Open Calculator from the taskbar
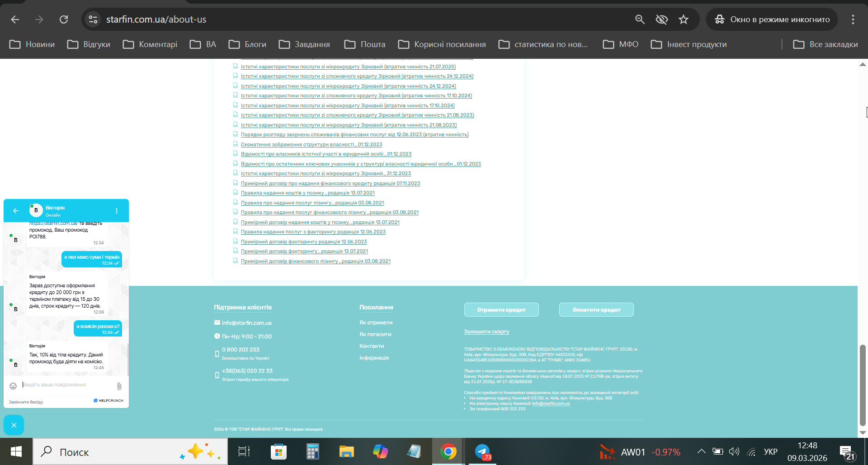868x465 pixels. coord(312,451)
